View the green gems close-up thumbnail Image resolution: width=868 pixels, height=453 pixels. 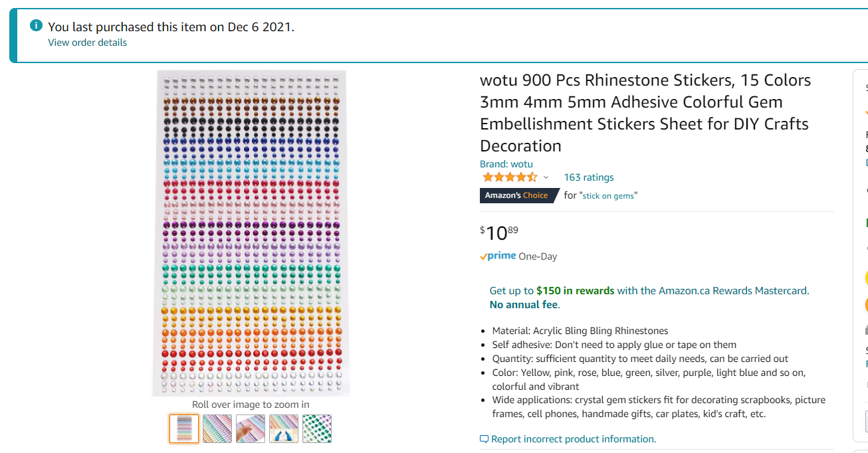tap(317, 428)
